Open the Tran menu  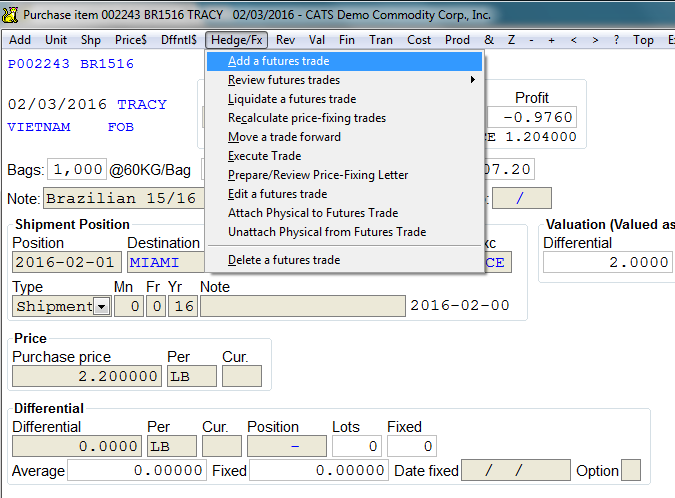click(x=381, y=40)
